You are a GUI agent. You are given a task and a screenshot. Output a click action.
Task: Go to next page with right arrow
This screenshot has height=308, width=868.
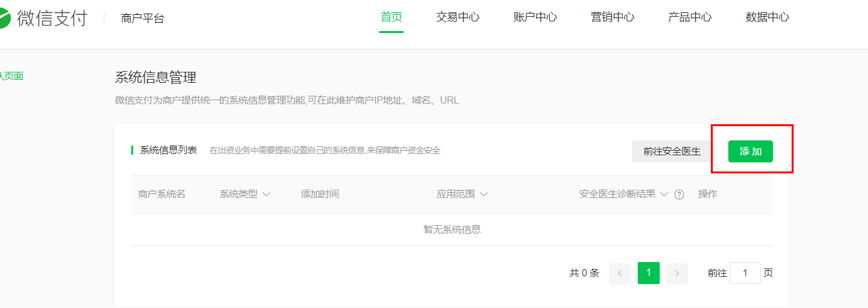pos(677,273)
